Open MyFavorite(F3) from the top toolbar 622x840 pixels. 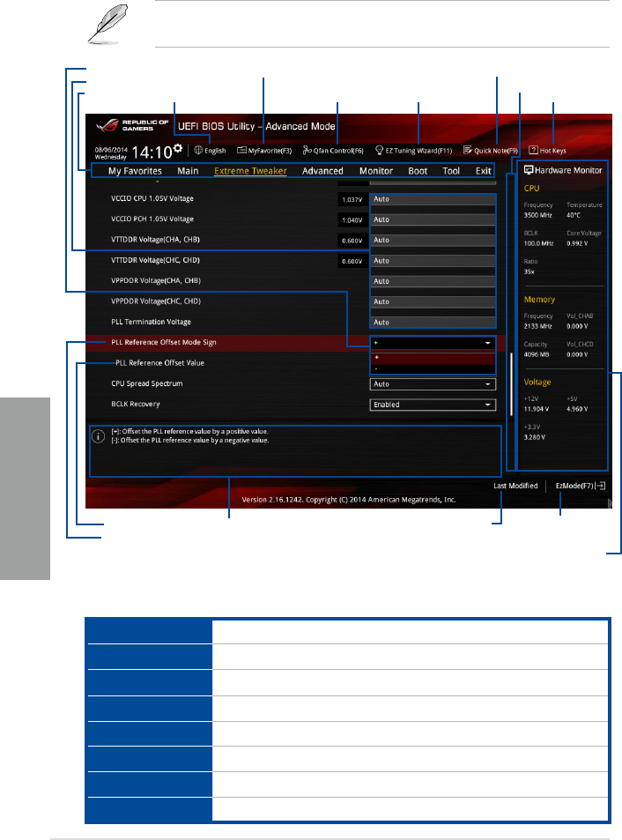tap(264, 151)
